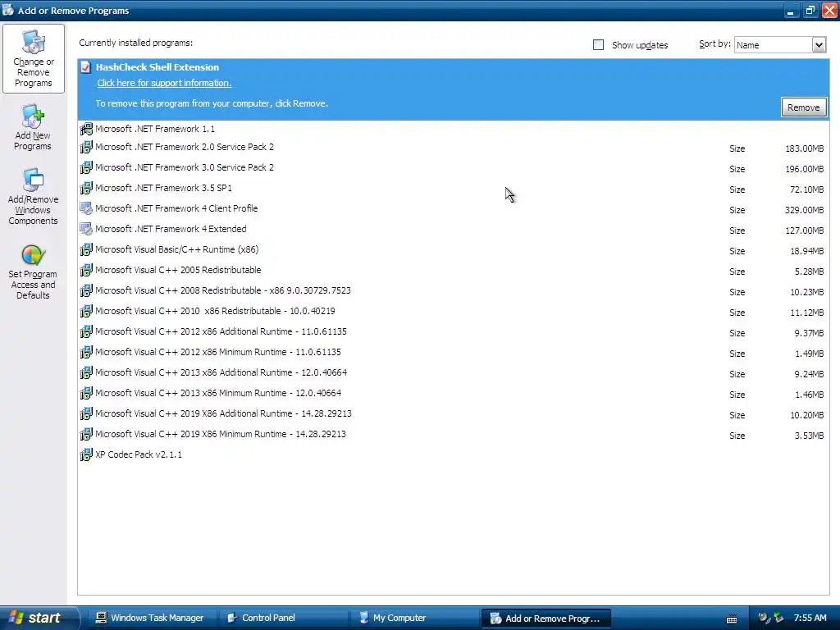Open the Windows start menu
Image resolution: width=840 pixels, height=630 pixels.
point(39,618)
